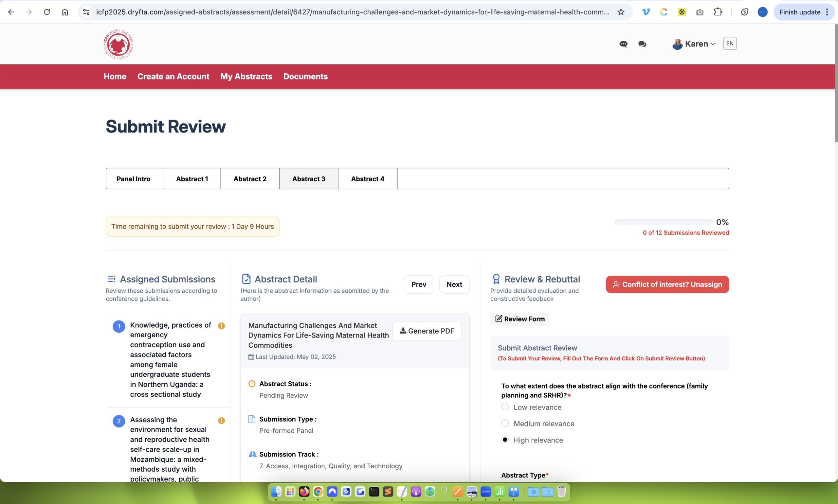
Task: Click the Zoom icon in the dock
Action: coord(485,492)
